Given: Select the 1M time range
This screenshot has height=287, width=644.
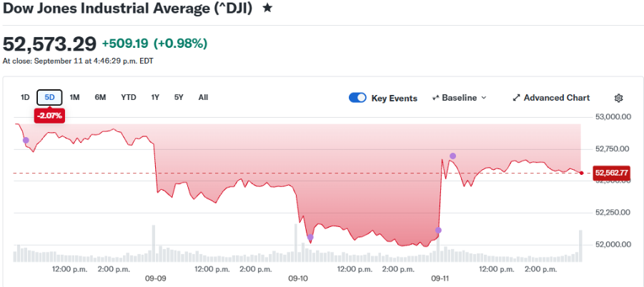Looking at the screenshot, I should tap(74, 98).
